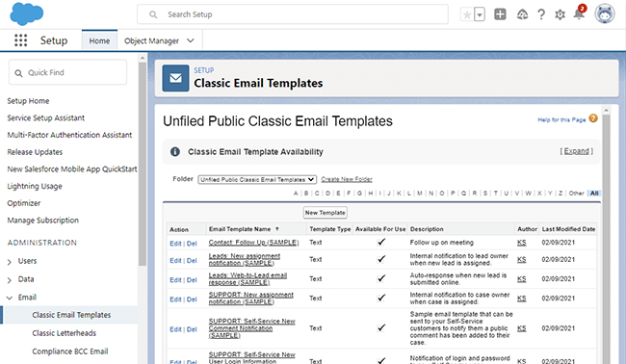Open the user profile avatar
Viewport: 626px width, 364px height.
(x=605, y=14)
